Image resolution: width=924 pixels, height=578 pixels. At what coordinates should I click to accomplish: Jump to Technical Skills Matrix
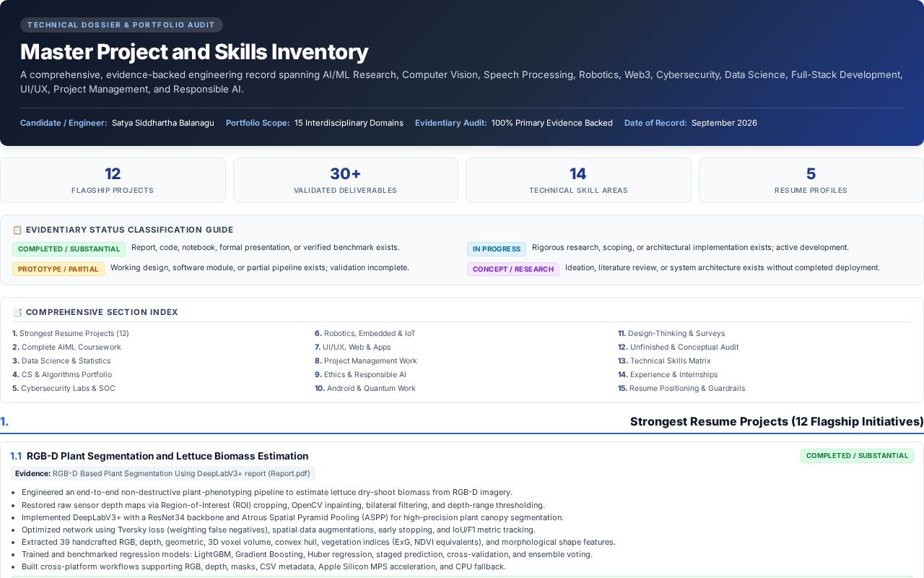(x=664, y=361)
